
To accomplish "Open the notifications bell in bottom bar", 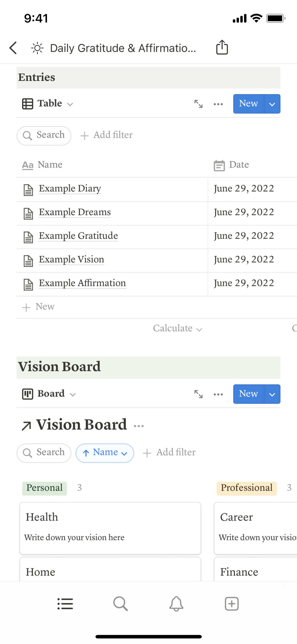I will point(176,604).
